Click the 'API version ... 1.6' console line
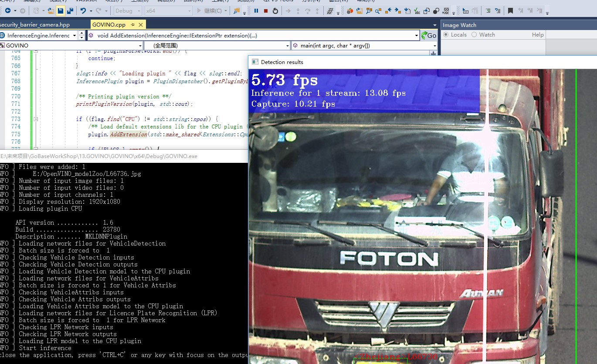597x364 pixels. [64, 222]
